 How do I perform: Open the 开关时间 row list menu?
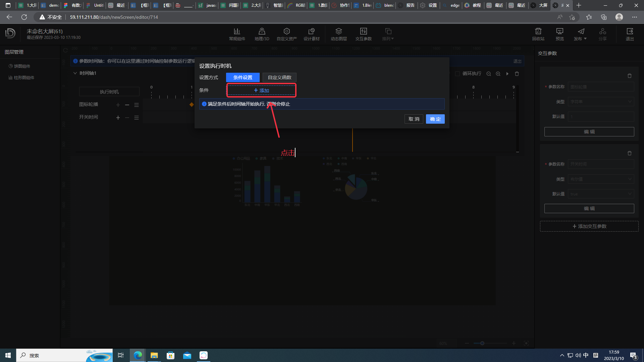pos(137,118)
